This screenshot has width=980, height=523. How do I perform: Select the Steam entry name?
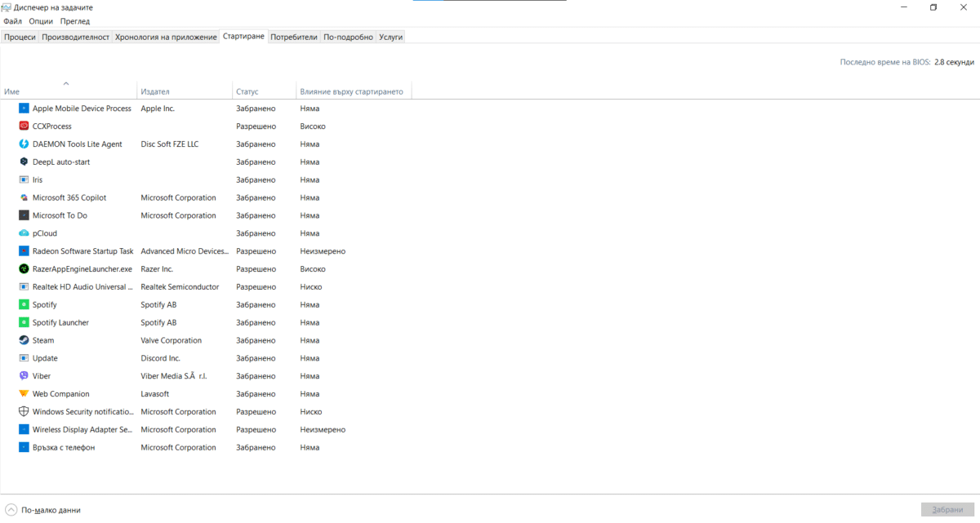(x=43, y=340)
